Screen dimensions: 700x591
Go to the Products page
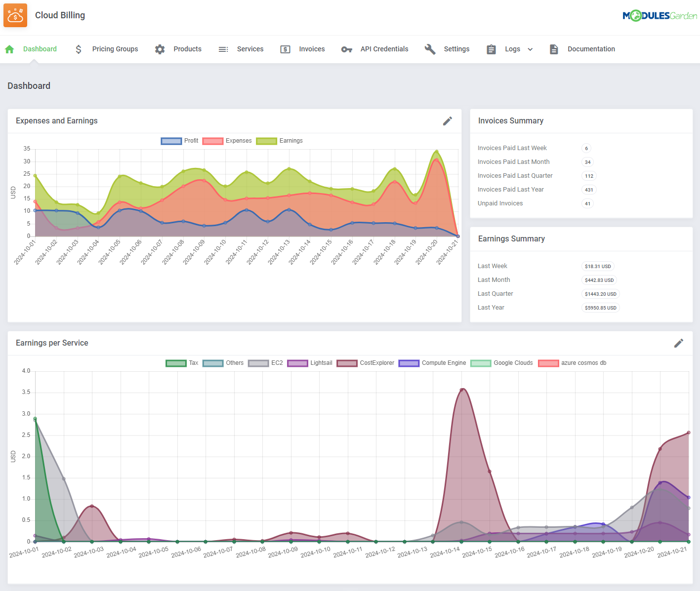187,49
